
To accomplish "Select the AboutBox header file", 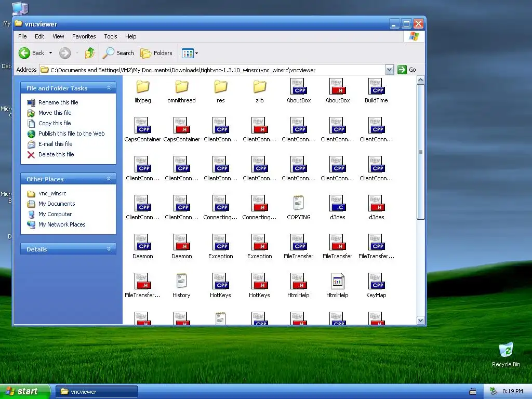I will click(x=338, y=91).
